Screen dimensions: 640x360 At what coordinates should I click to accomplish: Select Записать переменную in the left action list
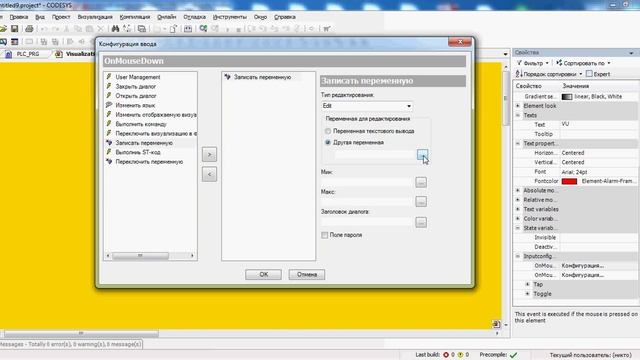point(144,143)
